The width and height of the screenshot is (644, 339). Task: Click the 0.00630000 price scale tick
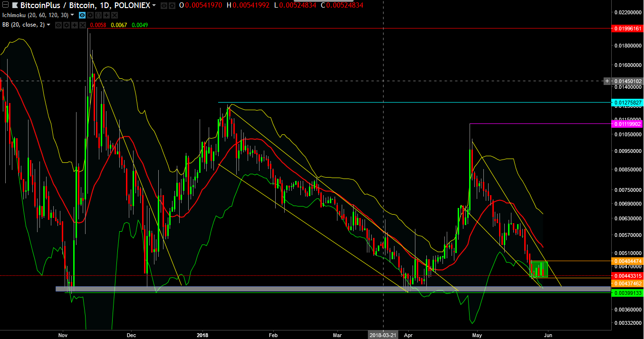pos(628,218)
